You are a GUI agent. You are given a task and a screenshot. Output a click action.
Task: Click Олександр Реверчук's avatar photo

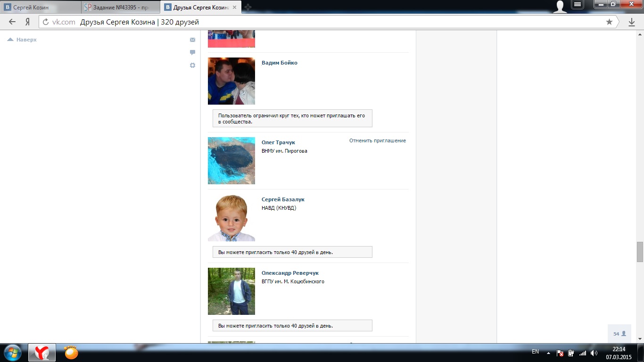coord(231,291)
